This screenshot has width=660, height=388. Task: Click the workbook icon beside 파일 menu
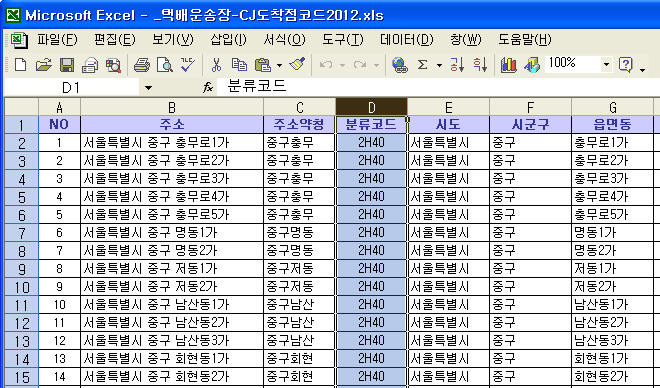19,40
